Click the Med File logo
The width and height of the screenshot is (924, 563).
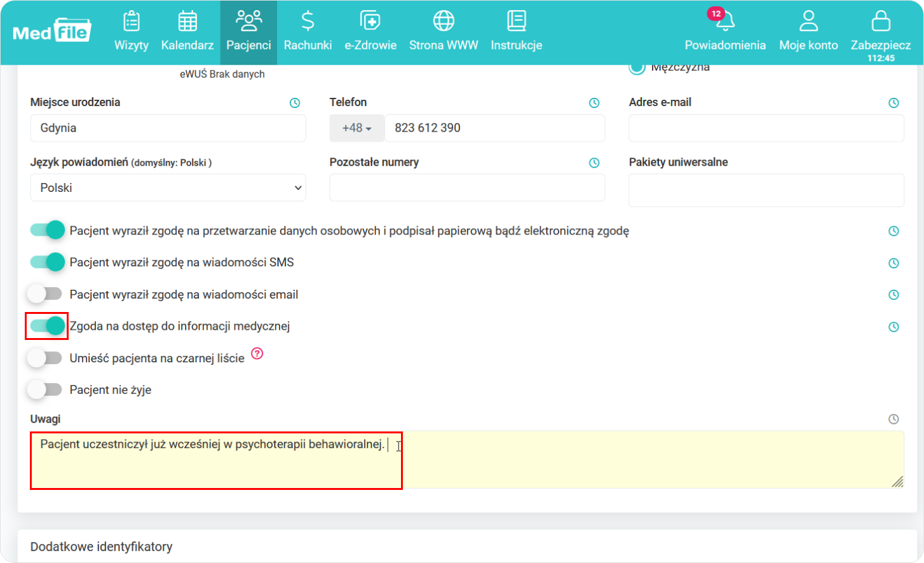(x=52, y=30)
